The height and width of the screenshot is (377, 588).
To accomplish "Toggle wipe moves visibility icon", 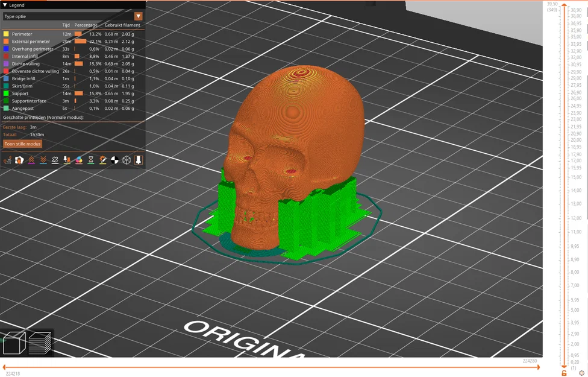I will click(x=19, y=160).
